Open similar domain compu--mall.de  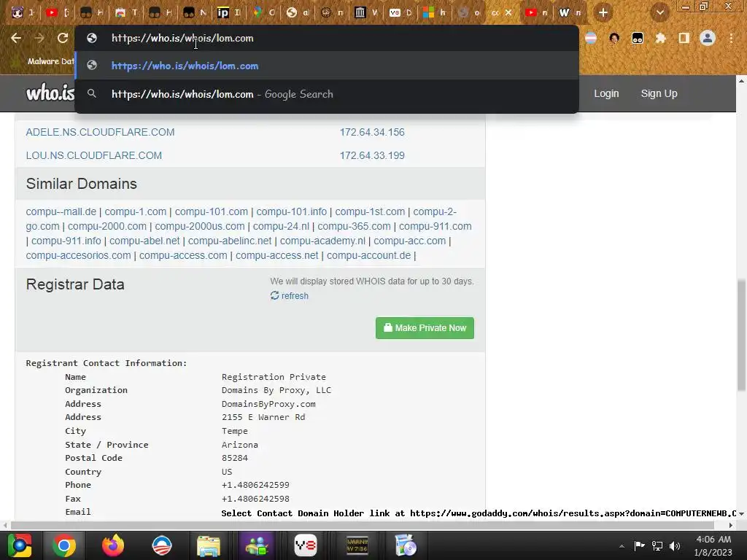[x=61, y=211]
